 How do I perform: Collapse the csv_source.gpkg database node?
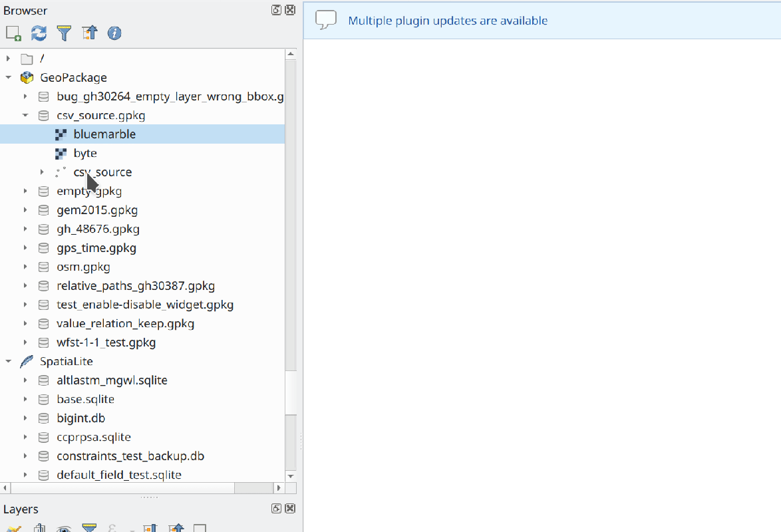(25, 115)
